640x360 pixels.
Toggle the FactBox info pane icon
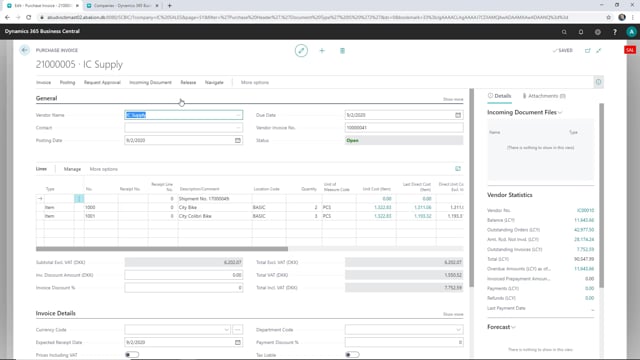pos(598,82)
